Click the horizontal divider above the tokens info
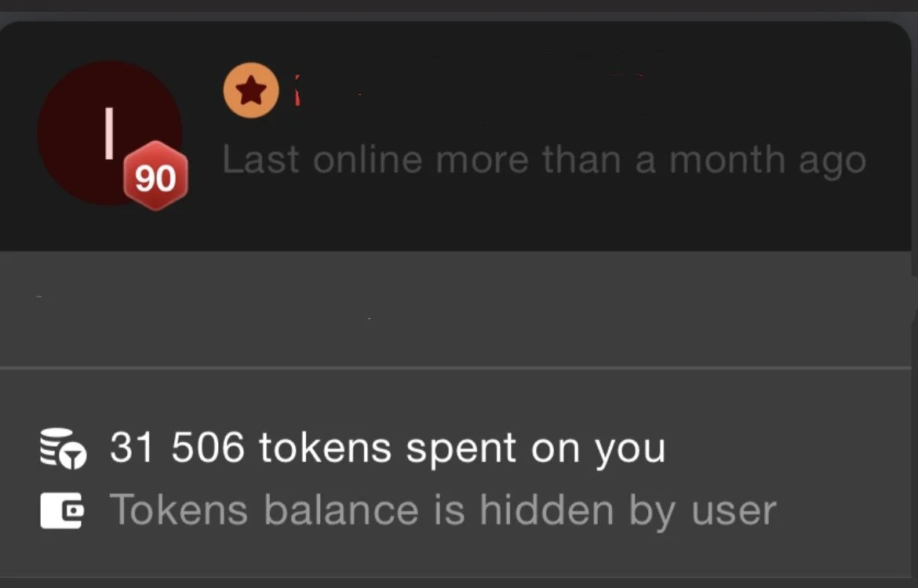The height and width of the screenshot is (588, 918). 456,368
